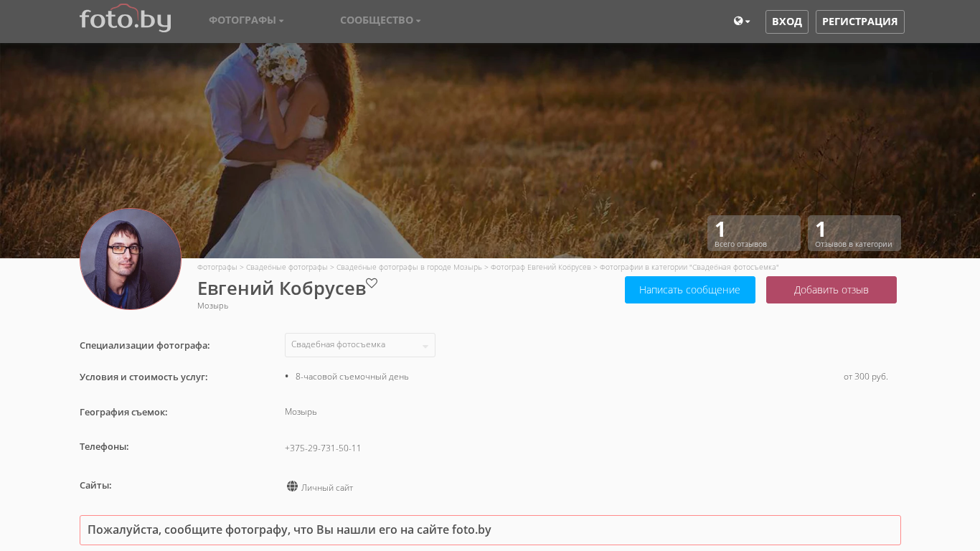The width and height of the screenshot is (980, 551).
Task: Click the РЕГИСТРАЦИЯ button
Action: [860, 22]
